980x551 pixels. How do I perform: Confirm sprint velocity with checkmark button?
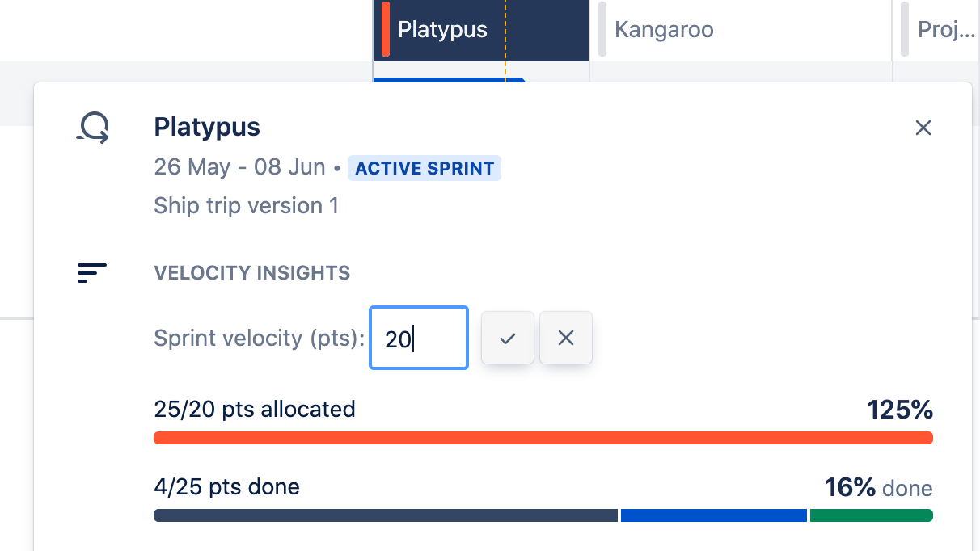507,338
